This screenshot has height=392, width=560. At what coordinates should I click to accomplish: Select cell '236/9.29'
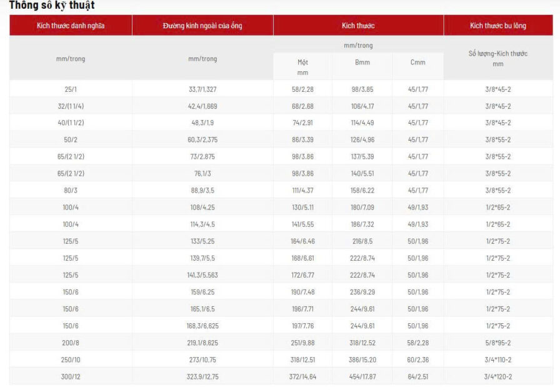362,292
